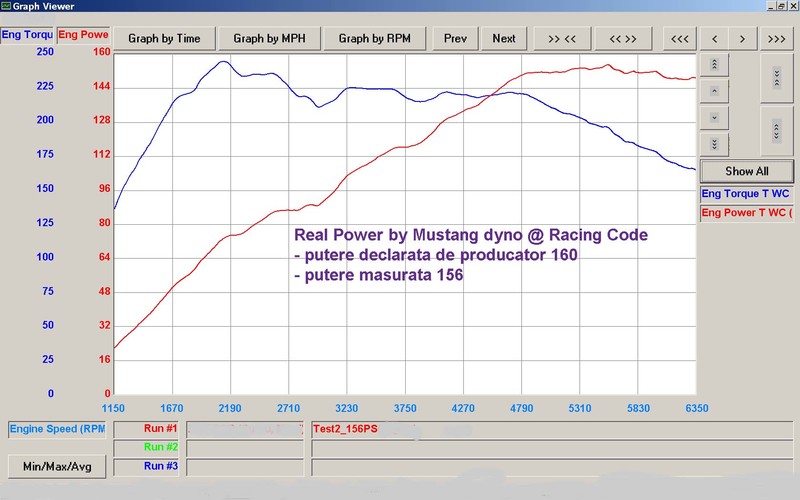This screenshot has height=500, width=800.
Task: Click the triple left arrow scroll button
Action: tap(680, 39)
